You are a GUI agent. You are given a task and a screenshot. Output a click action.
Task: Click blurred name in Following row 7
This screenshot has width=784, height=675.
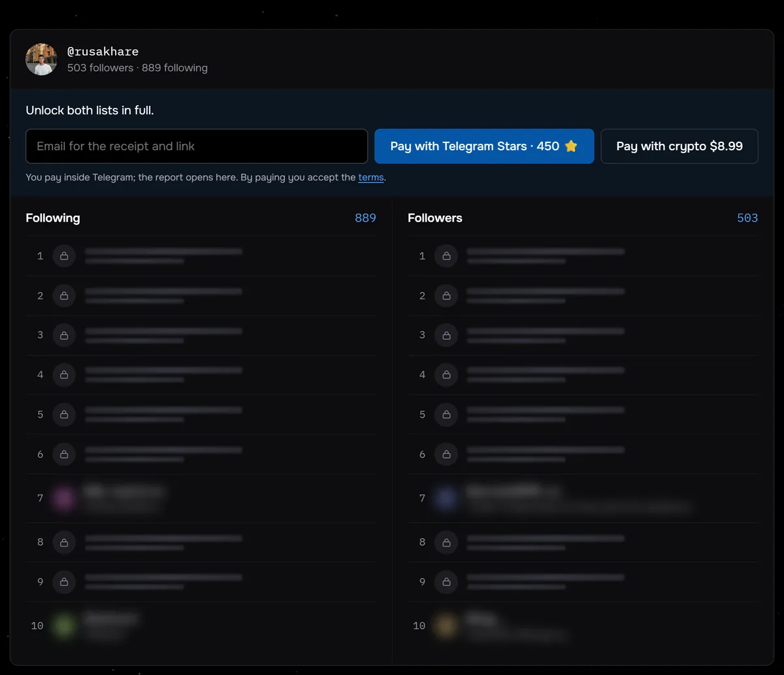tap(123, 491)
